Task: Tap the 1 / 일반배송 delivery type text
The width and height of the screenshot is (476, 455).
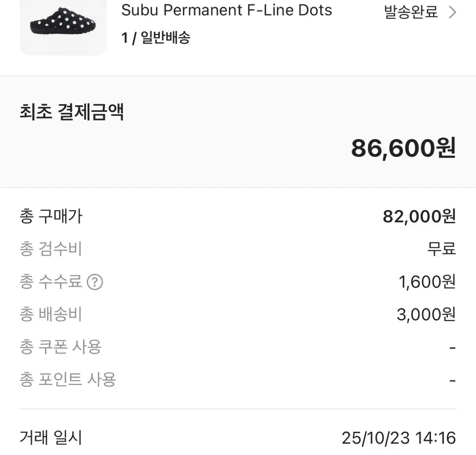Action: pos(156,38)
